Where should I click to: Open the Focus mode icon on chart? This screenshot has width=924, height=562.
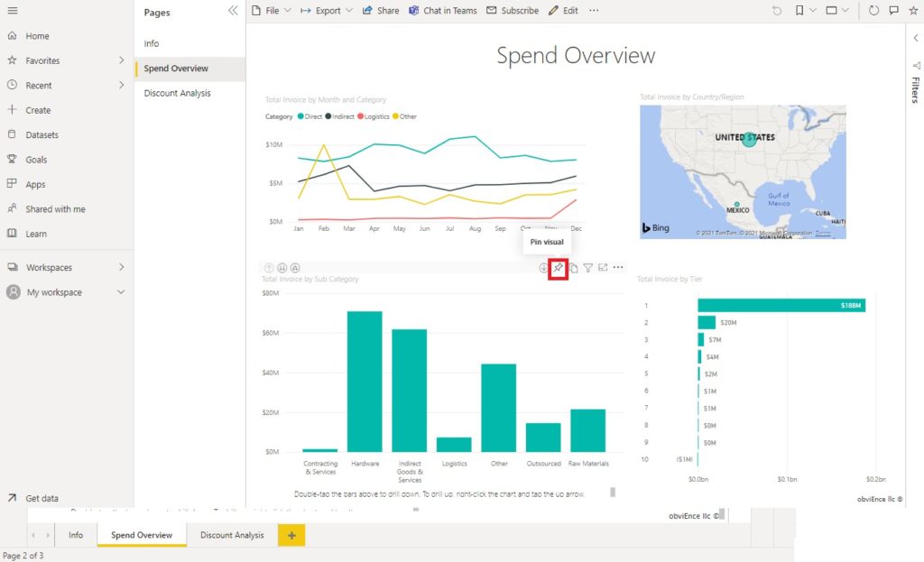(602, 267)
